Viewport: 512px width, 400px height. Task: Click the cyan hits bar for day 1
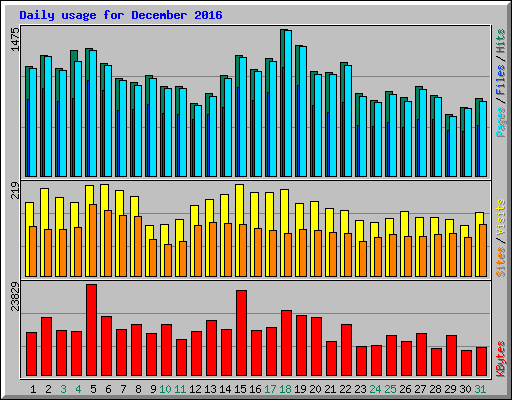[33, 122]
